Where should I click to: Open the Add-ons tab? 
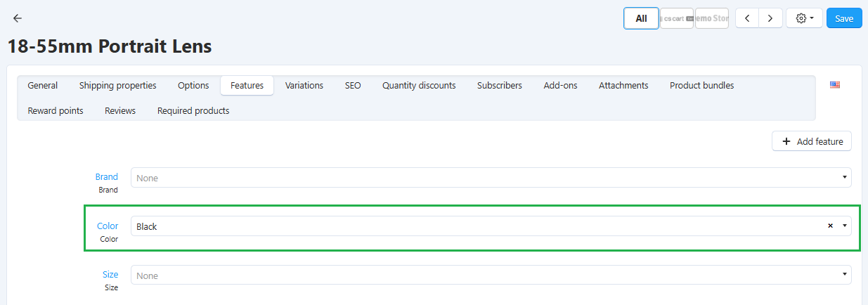pos(560,85)
